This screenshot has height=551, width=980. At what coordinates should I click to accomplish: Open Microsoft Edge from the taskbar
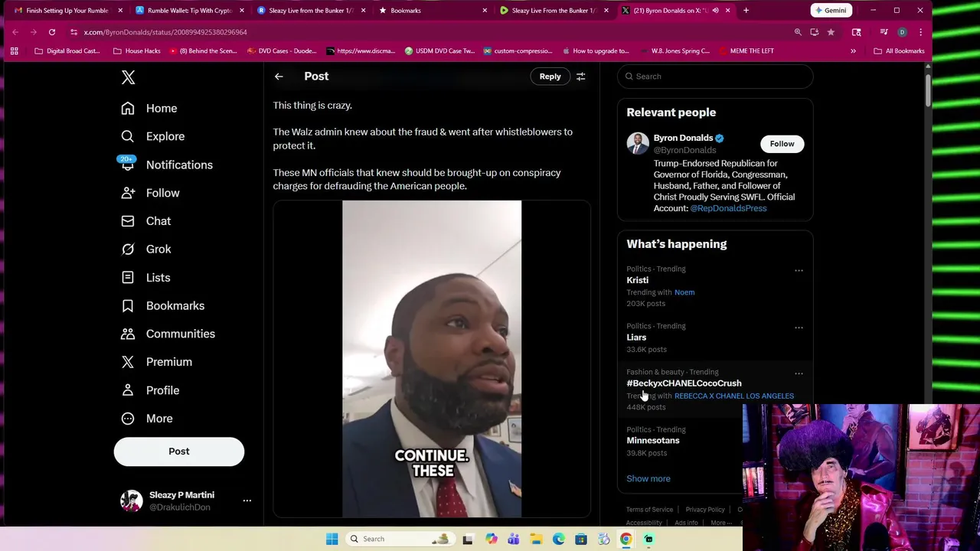[x=559, y=539]
